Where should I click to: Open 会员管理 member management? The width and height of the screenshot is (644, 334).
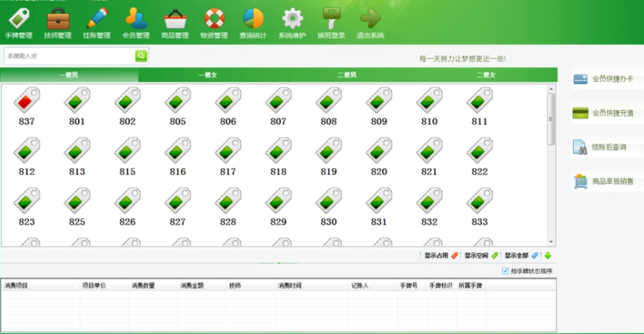coord(136,22)
